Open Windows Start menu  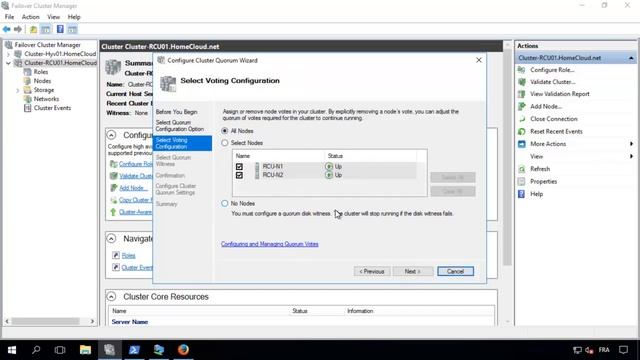12,350
